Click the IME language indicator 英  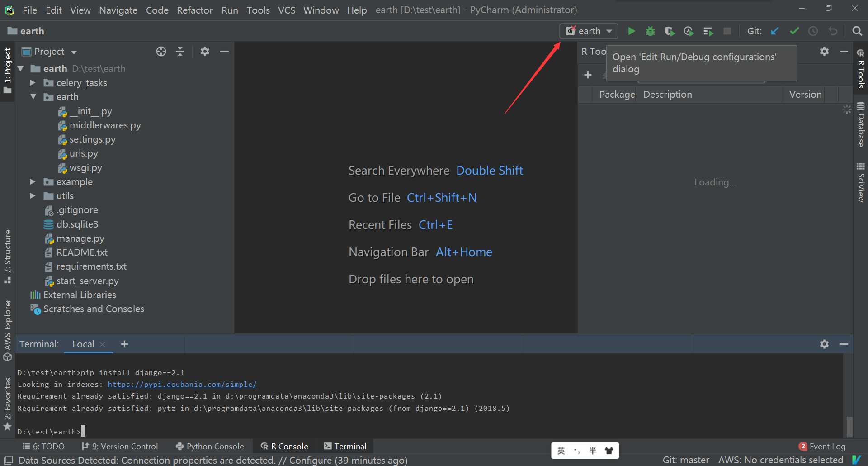click(561, 451)
